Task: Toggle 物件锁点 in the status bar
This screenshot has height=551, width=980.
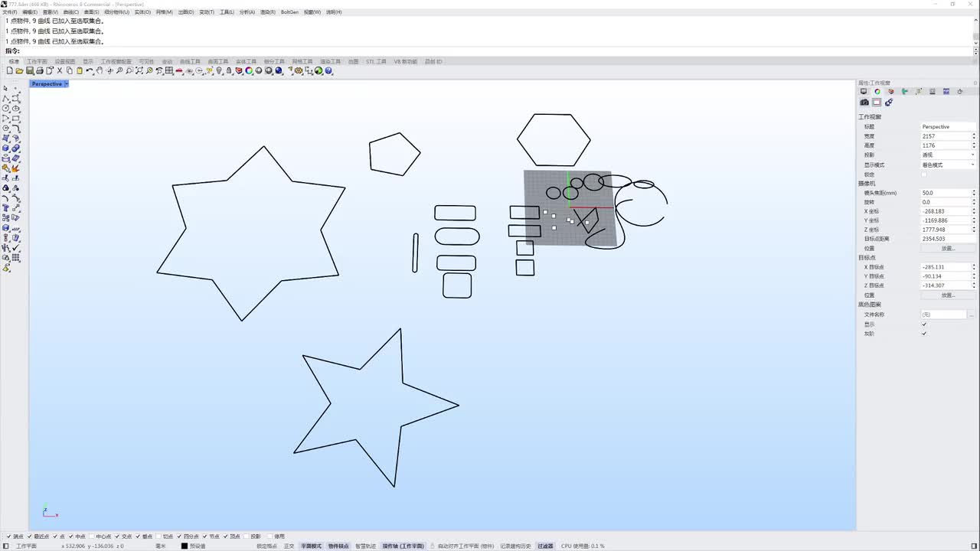Action: tap(338, 546)
